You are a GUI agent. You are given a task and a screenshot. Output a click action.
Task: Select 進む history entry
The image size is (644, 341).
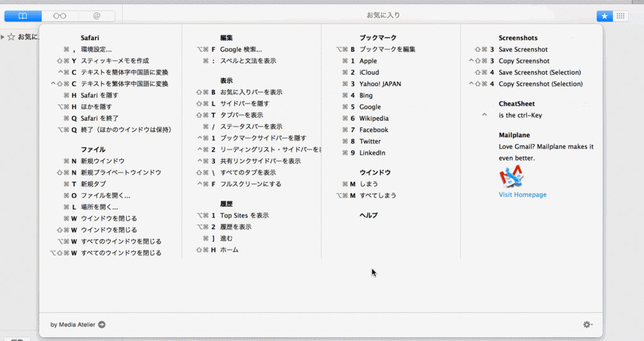point(226,238)
